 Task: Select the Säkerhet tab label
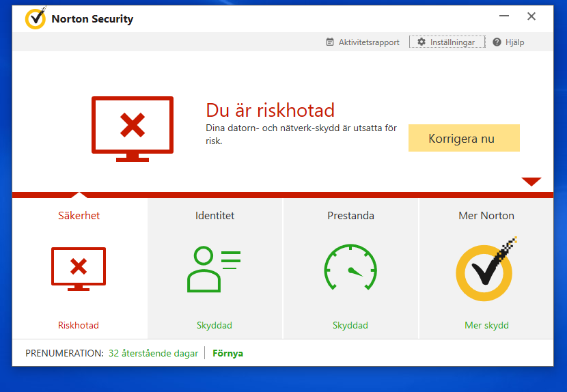(79, 216)
